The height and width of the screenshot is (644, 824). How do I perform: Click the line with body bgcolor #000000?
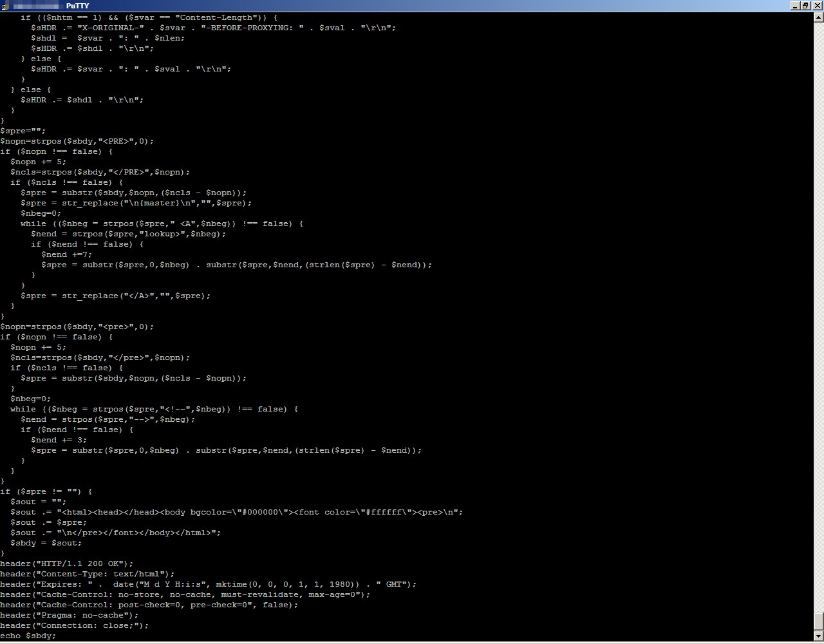237,512
